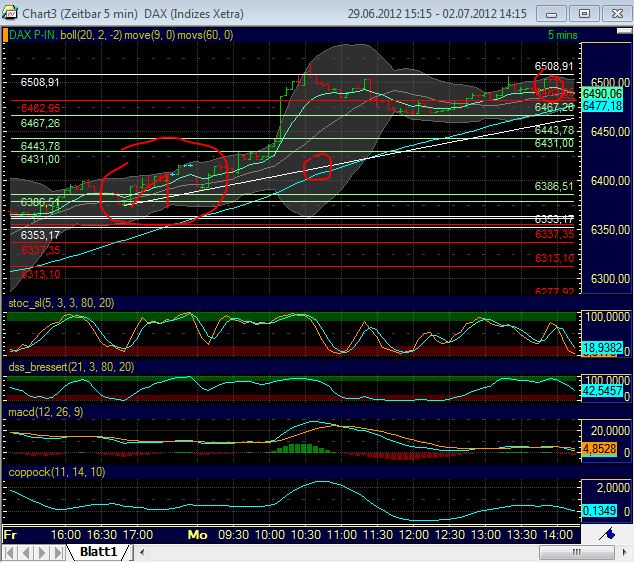Viewport: 634px width, 563px height.
Task: Click the stoc_sl(5, 3, 3, 80, 20) panel label
Action: pyautogui.click(x=61, y=303)
